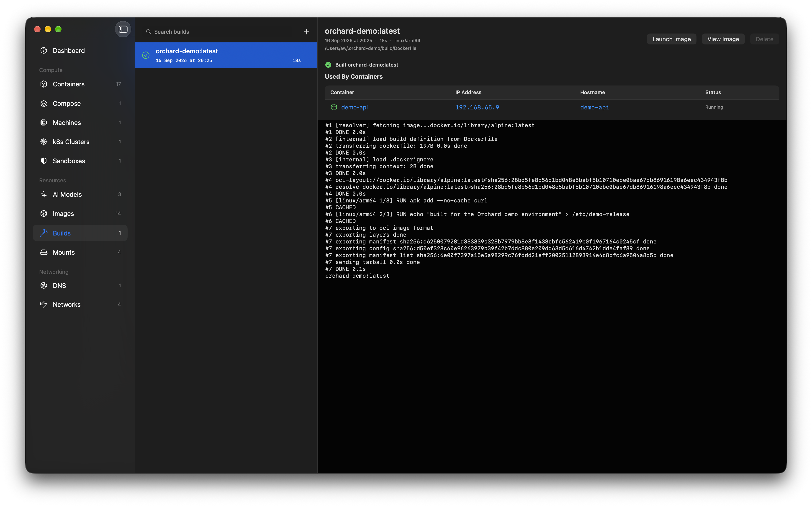Screen dimensions: 812x507
Task: Open the Machines section
Action: pyautogui.click(x=80, y=122)
